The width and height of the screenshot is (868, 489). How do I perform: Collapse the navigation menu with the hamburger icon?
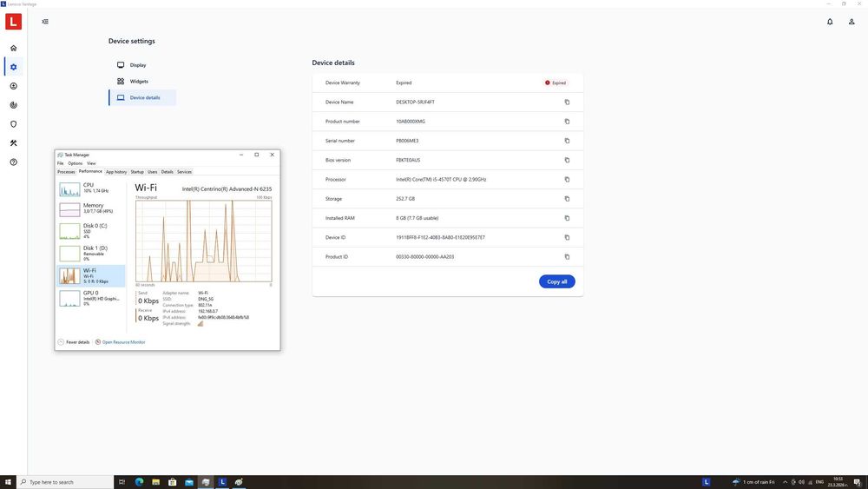click(45, 22)
